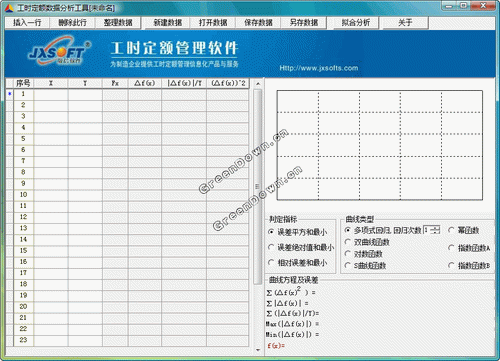
Task: Click the table's vertical scrollbar thumb
Action: point(257,187)
